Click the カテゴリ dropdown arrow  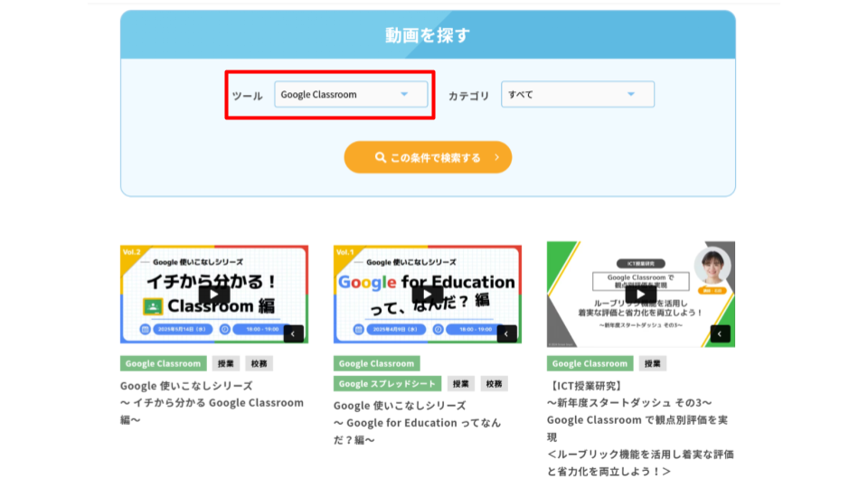tap(631, 95)
